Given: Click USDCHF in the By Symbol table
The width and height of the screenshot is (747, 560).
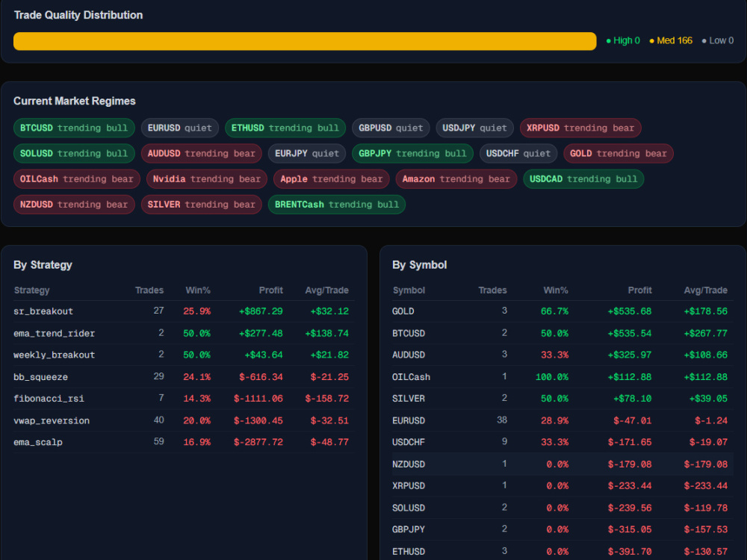Looking at the screenshot, I should pos(409,442).
